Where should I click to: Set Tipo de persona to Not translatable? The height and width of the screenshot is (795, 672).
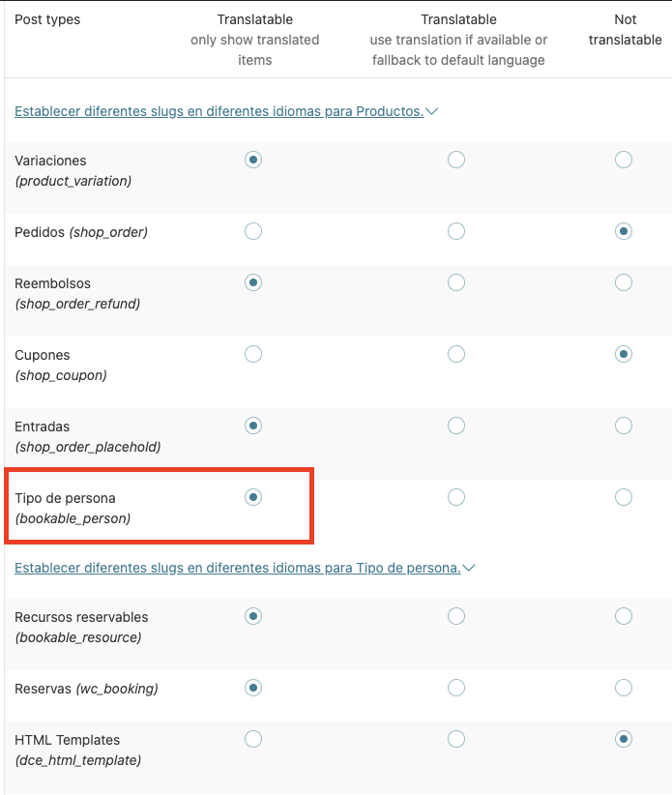tap(624, 497)
